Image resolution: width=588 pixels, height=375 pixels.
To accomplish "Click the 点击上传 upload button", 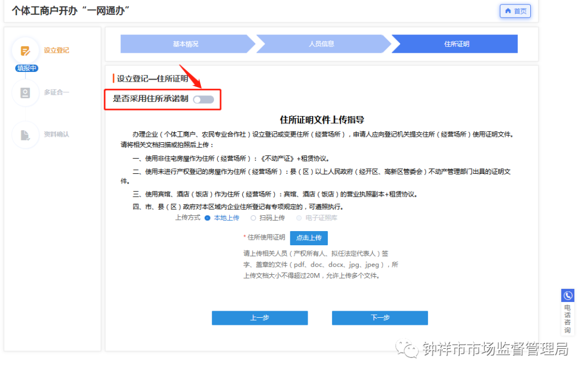I will point(309,238).
